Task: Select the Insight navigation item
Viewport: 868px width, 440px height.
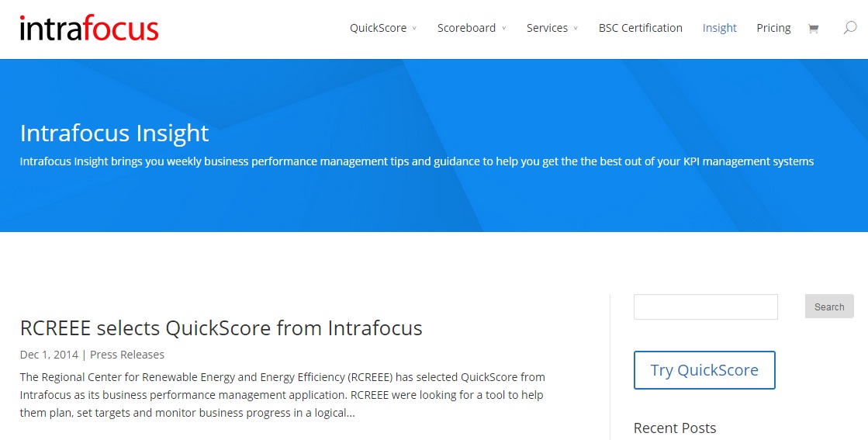Action: click(x=720, y=28)
